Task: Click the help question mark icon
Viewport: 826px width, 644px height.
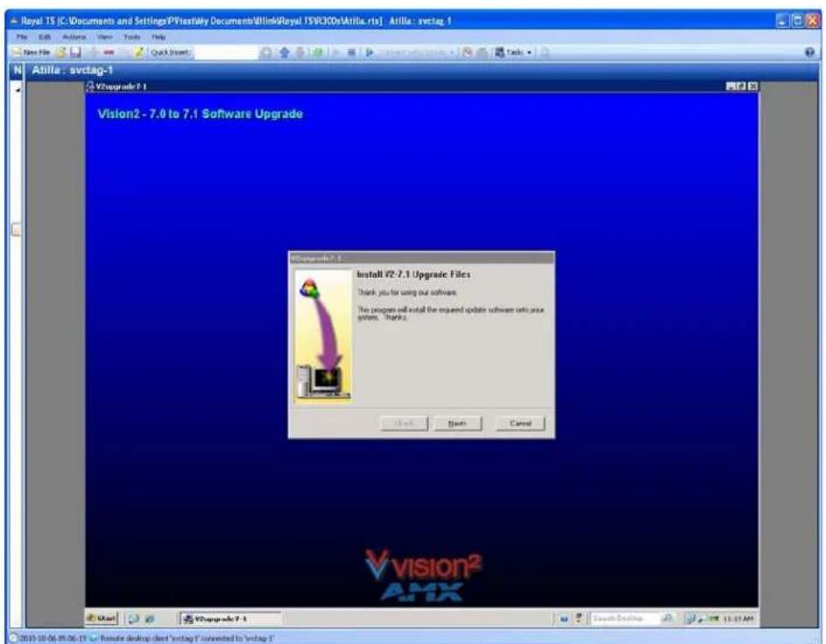Action: click(x=809, y=52)
